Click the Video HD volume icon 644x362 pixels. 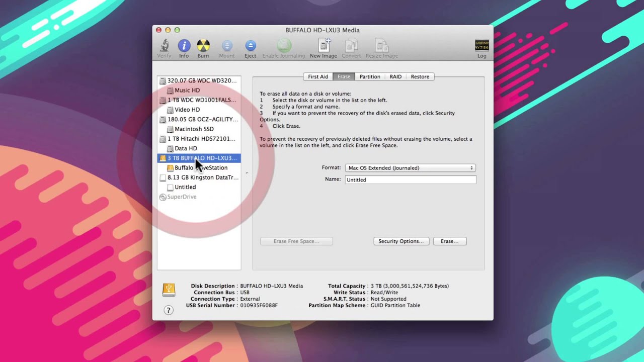[170, 110]
